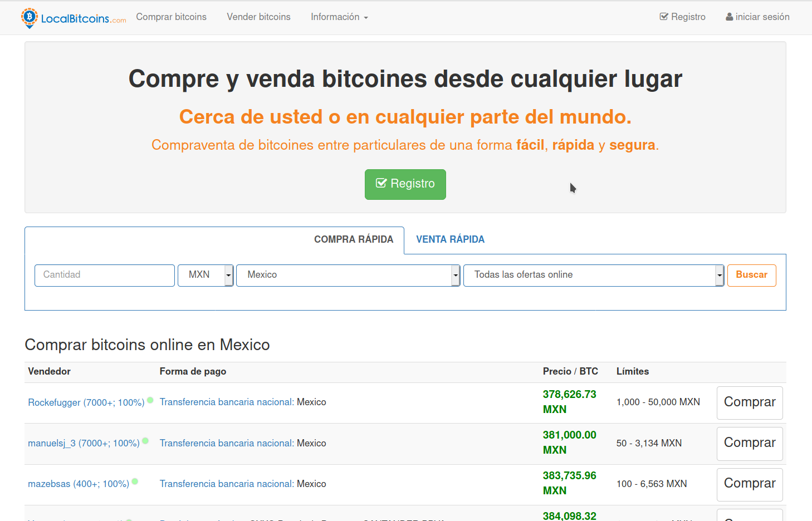Click Comprar button for Rockefugger offer

pyautogui.click(x=750, y=403)
